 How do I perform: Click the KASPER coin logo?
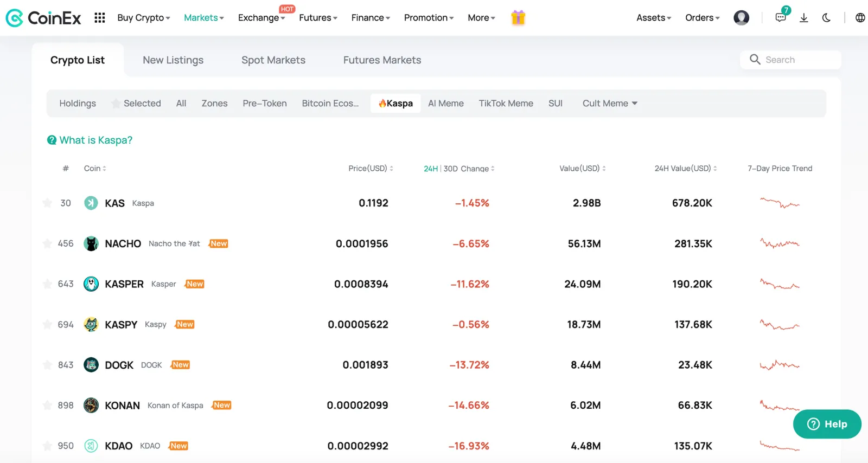click(x=91, y=284)
